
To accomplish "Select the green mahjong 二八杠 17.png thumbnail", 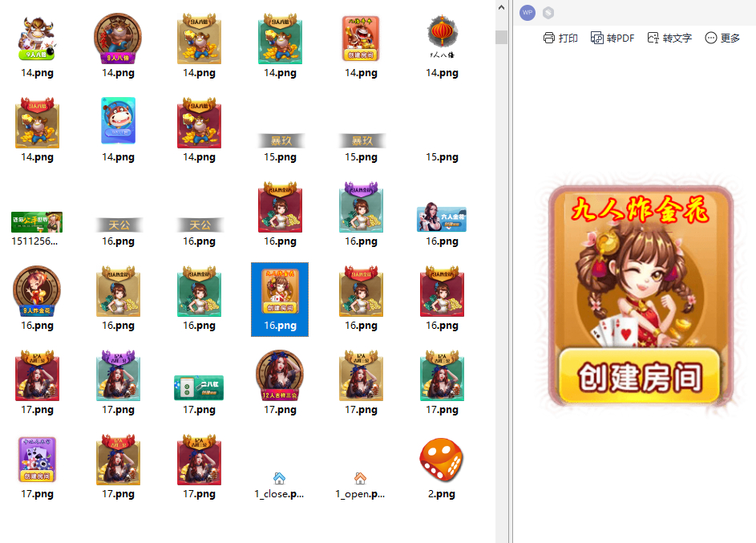I will [x=199, y=387].
